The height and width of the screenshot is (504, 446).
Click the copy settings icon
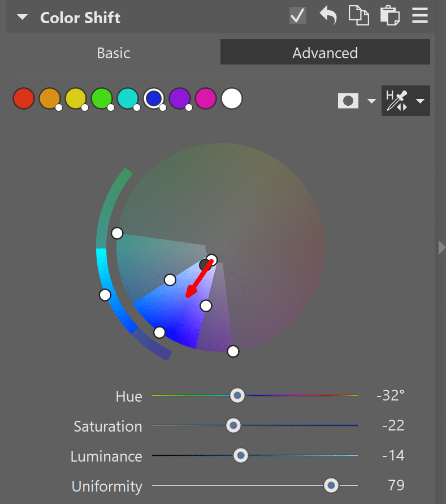point(358,15)
